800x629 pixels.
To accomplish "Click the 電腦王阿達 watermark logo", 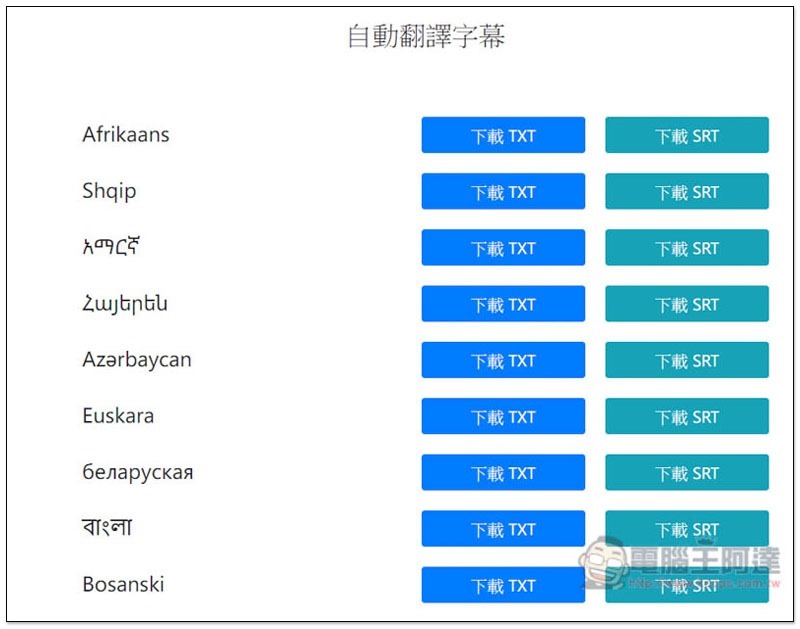I will tap(680, 563).
